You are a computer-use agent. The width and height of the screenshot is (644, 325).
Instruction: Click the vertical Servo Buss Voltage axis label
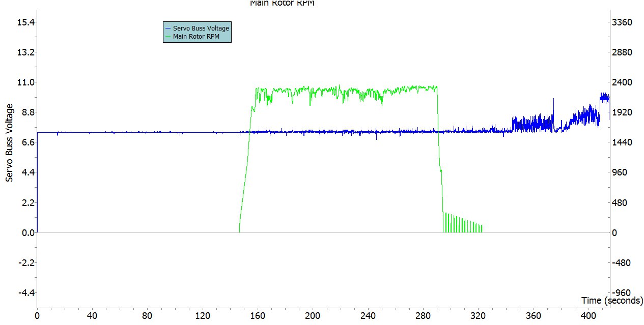click(x=9, y=143)
